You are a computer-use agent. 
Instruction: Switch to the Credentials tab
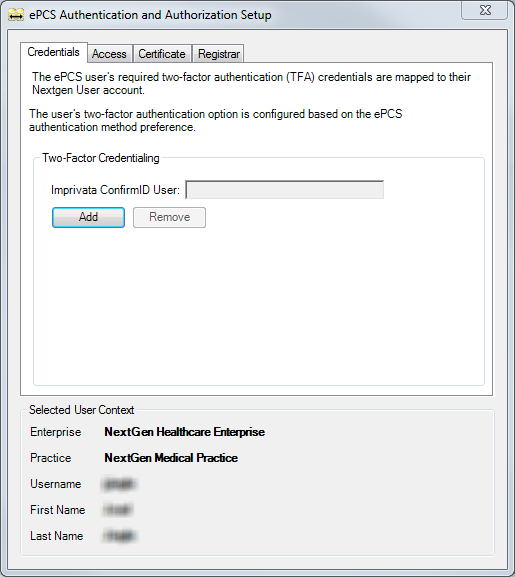[54, 52]
